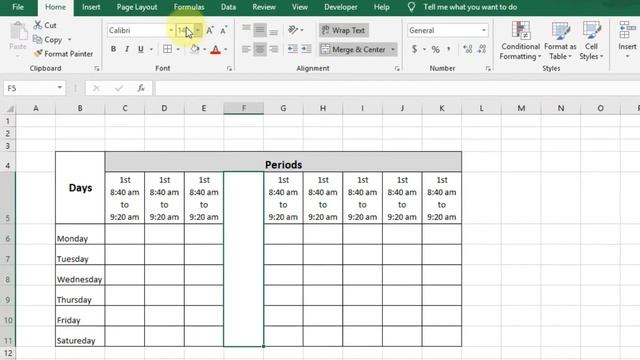This screenshot has width=640, height=360.
Task: Expand the Copy options arrow
Action: [x=70, y=40]
